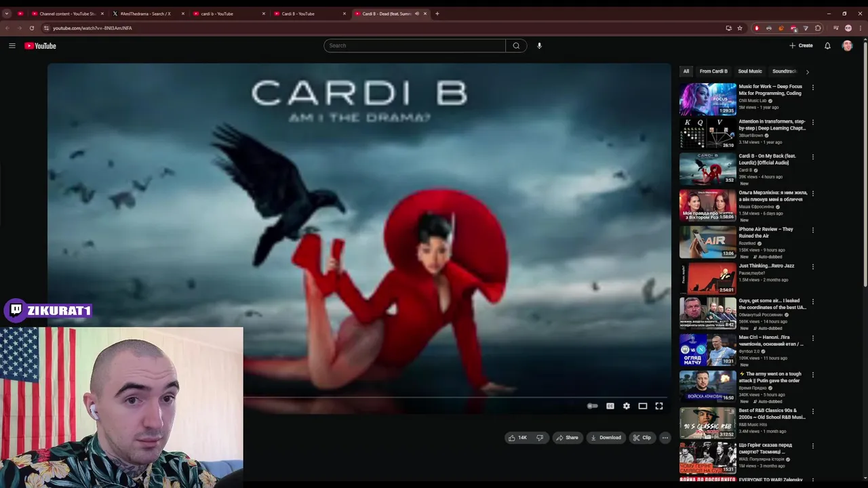Click the Download button
The width and height of the screenshot is (868, 488).
(606, 438)
